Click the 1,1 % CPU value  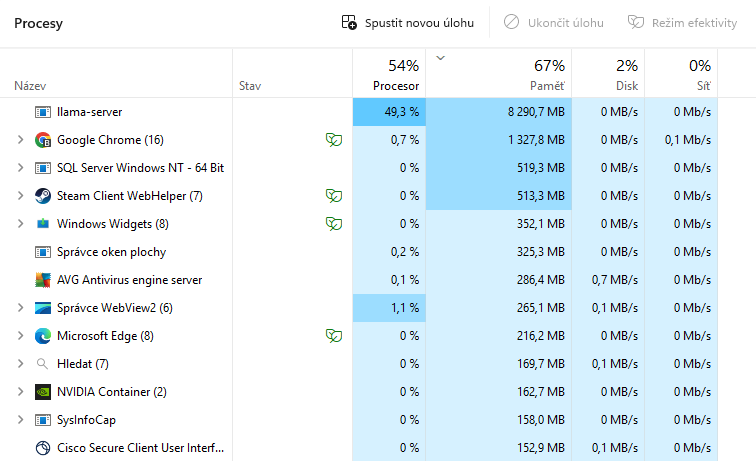[x=405, y=308]
